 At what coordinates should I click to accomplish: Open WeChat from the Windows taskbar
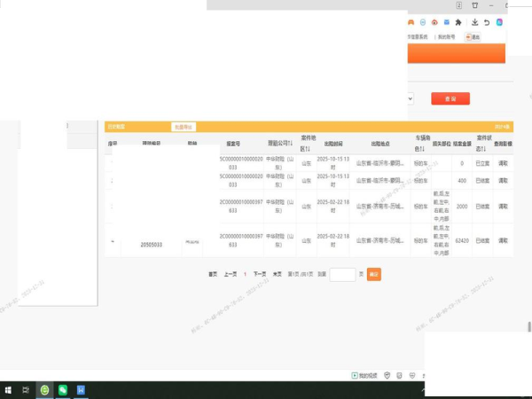click(x=63, y=390)
